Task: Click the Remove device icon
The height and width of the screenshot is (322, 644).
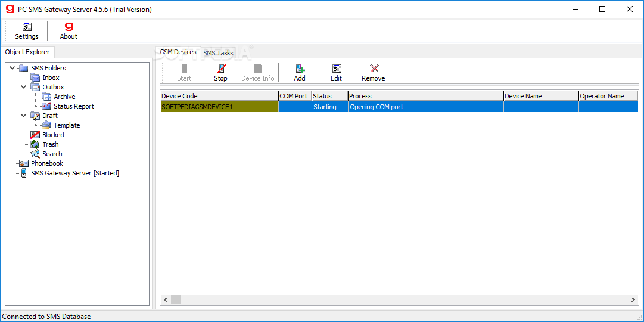Action: 374,68
